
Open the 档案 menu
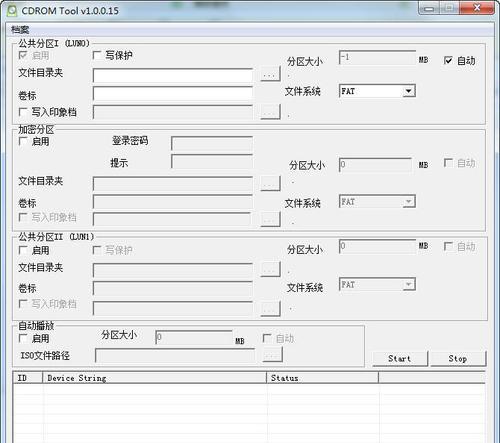tap(20, 30)
